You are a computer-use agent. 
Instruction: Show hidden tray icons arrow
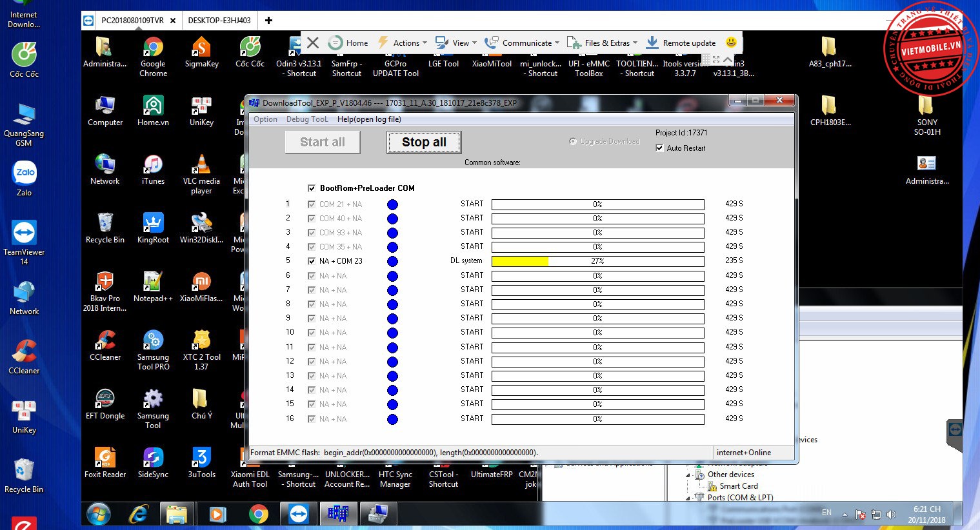click(x=845, y=515)
